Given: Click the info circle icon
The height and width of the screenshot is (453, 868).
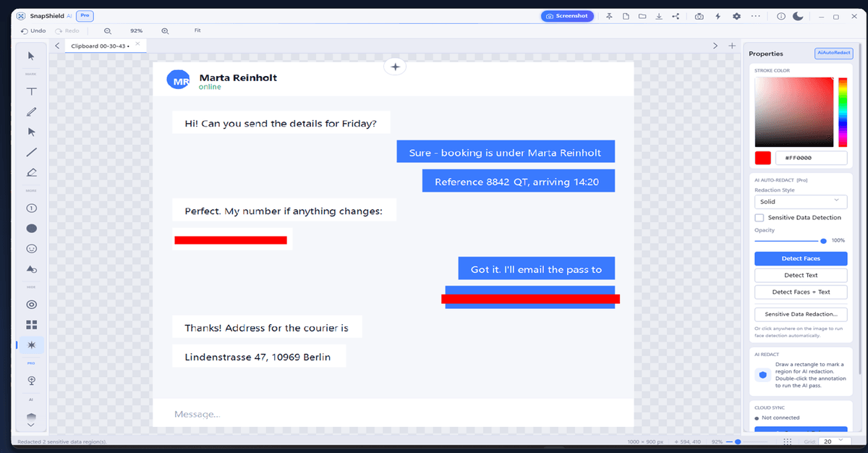Looking at the screenshot, I should 781,16.
